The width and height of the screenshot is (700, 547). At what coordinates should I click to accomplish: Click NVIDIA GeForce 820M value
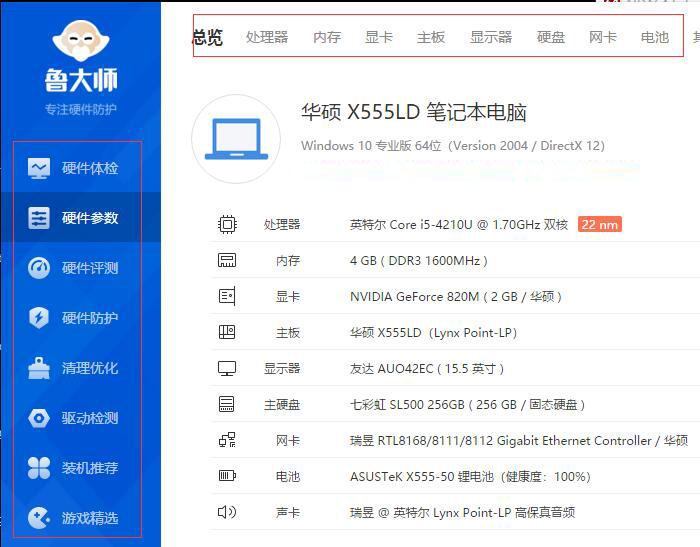pyautogui.click(x=456, y=296)
